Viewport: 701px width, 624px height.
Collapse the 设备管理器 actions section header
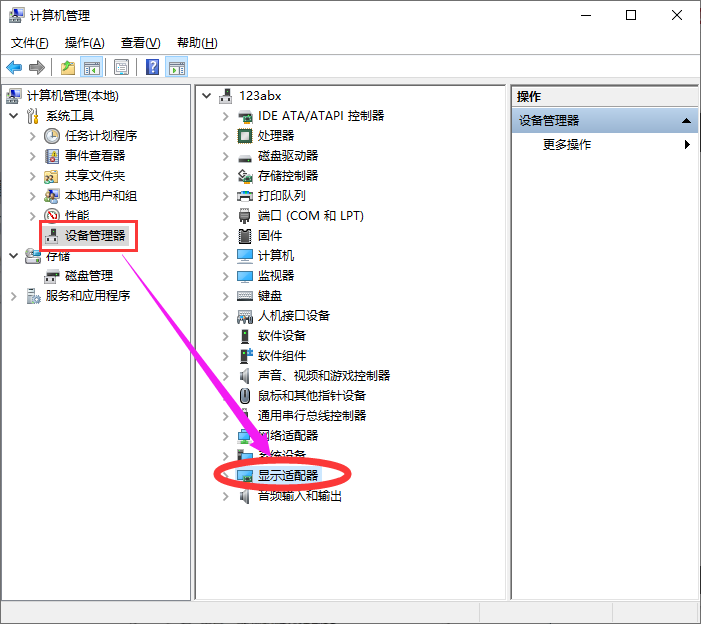686,120
